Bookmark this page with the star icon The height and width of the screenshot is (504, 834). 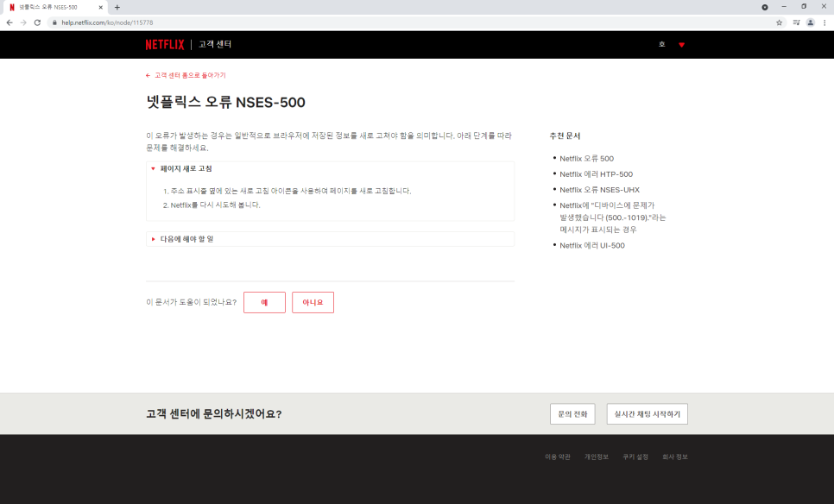coord(780,22)
